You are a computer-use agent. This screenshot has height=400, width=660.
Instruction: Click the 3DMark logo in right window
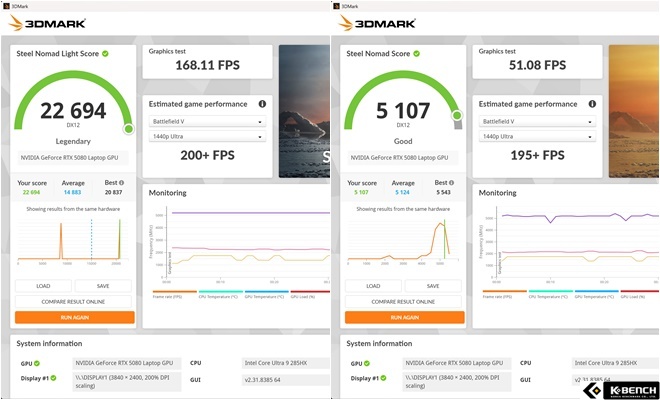pos(377,23)
